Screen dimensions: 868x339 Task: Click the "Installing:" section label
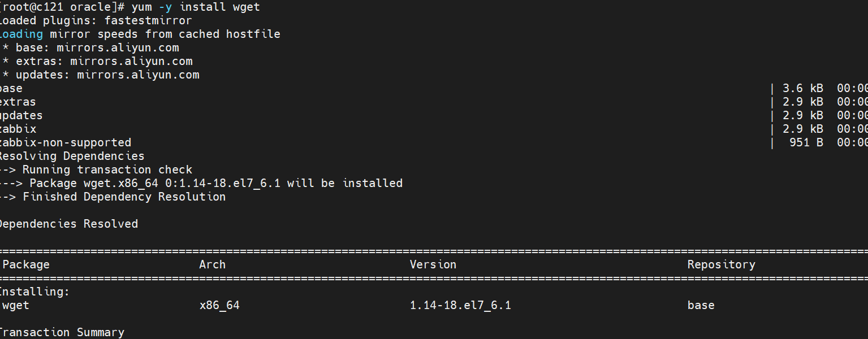(34, 292)
